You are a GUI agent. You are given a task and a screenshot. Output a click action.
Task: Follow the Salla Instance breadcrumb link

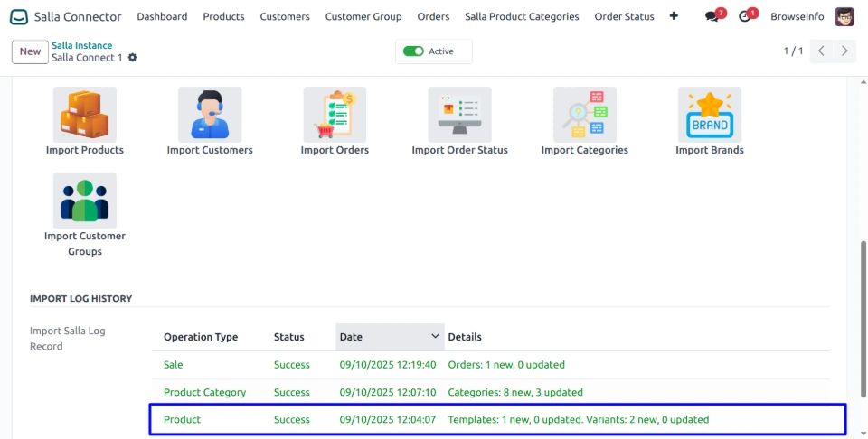coord(82,45)
